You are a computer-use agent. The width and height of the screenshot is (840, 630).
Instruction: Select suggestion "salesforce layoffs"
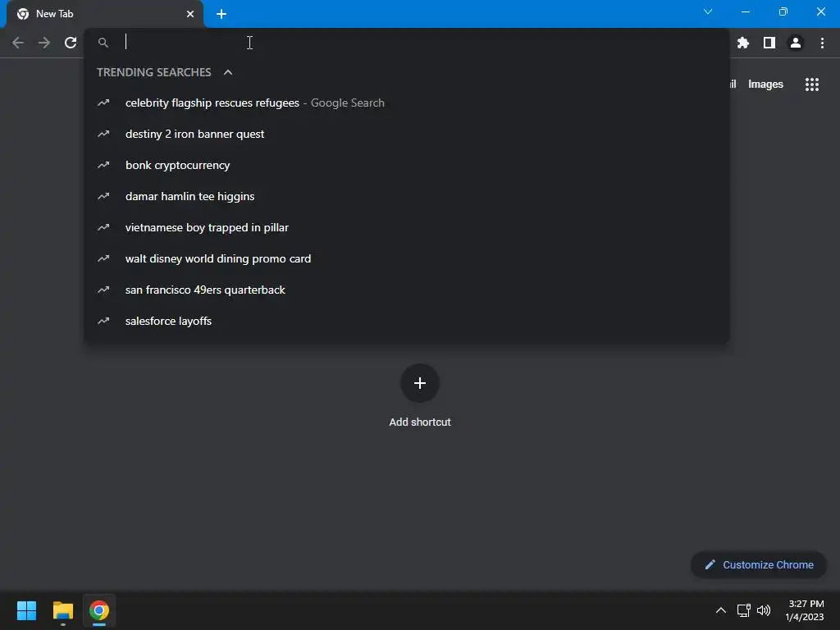pyautogui.click(x=407, y=321)
